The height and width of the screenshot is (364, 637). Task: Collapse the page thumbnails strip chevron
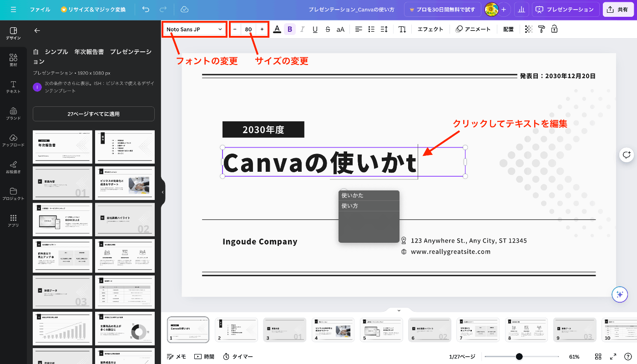399,310
